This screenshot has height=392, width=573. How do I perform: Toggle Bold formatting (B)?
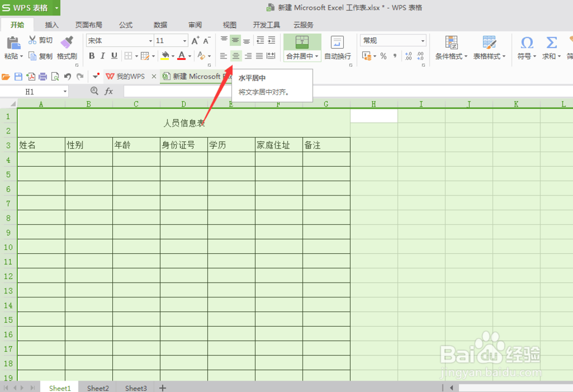tap(92, 56)
